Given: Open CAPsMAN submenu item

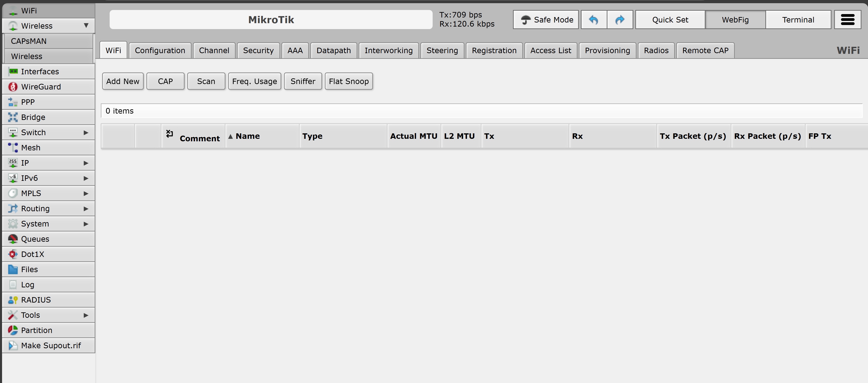Looking at the screenshot, I should (x=49, y=41).
